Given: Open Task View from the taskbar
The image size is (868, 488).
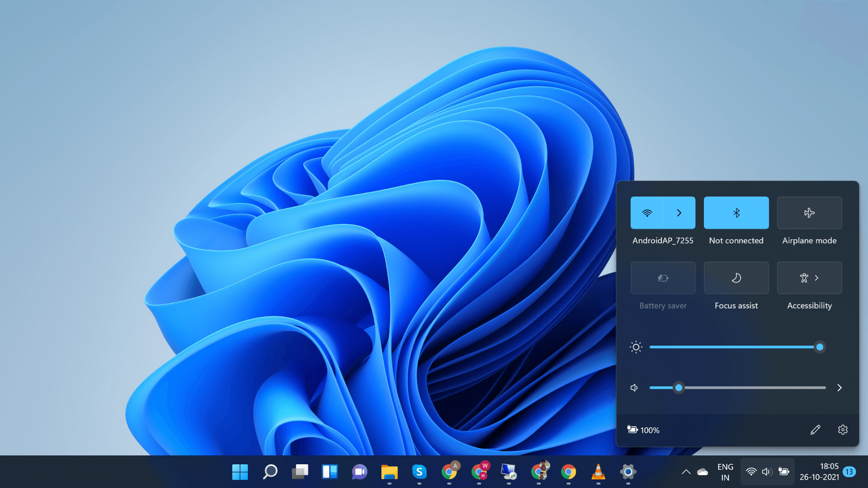Looking at the screenshot, I should point(300,472).
